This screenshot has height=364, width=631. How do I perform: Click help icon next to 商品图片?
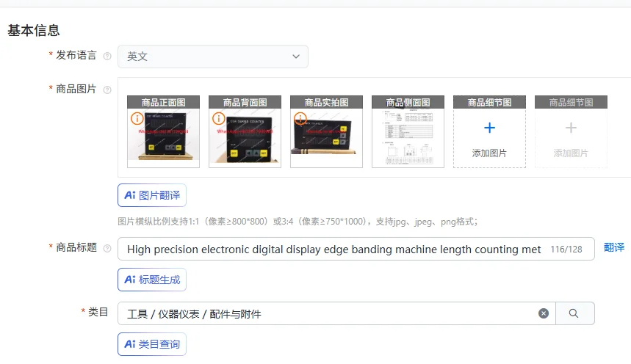point(107,90)
